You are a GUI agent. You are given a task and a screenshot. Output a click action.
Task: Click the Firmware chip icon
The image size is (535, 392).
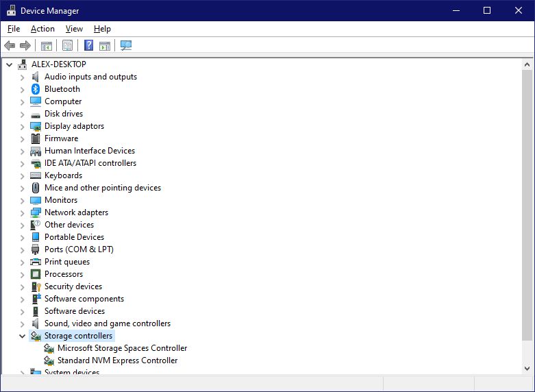[x=36, y=138]
